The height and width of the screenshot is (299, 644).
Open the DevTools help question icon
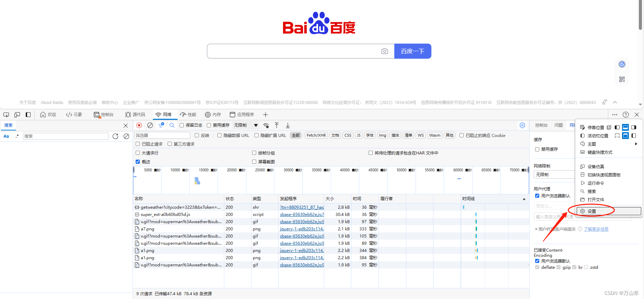pyautogui.click(x=626, y=115)
